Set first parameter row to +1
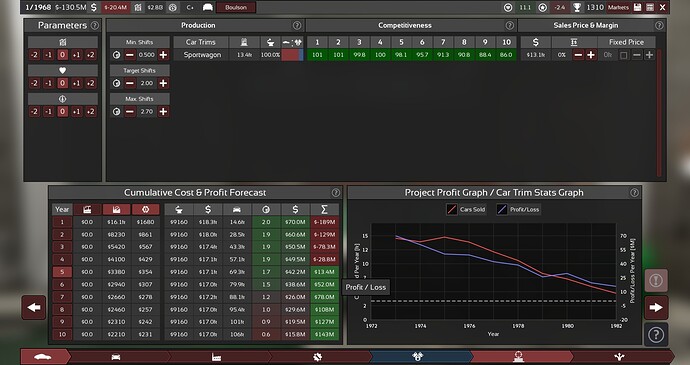 77,55
